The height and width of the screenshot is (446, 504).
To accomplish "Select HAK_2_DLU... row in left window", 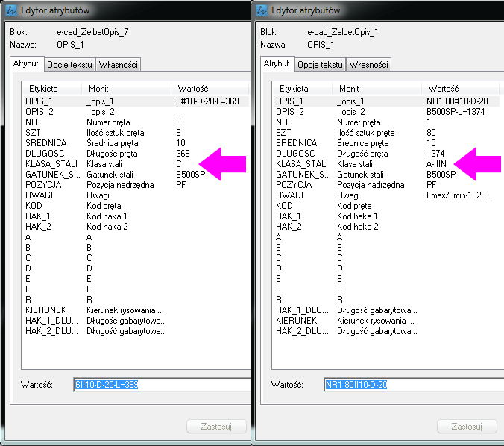I will 136,331.
